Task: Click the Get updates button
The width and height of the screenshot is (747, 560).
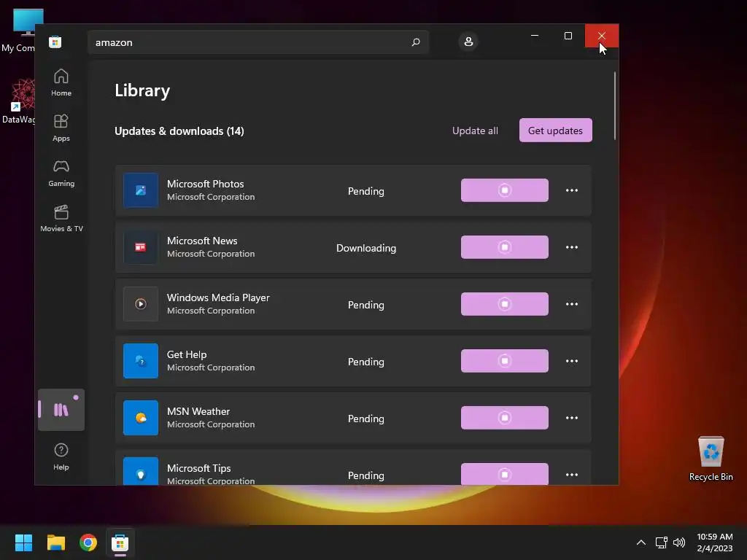Action: click(x=555, y=131)
